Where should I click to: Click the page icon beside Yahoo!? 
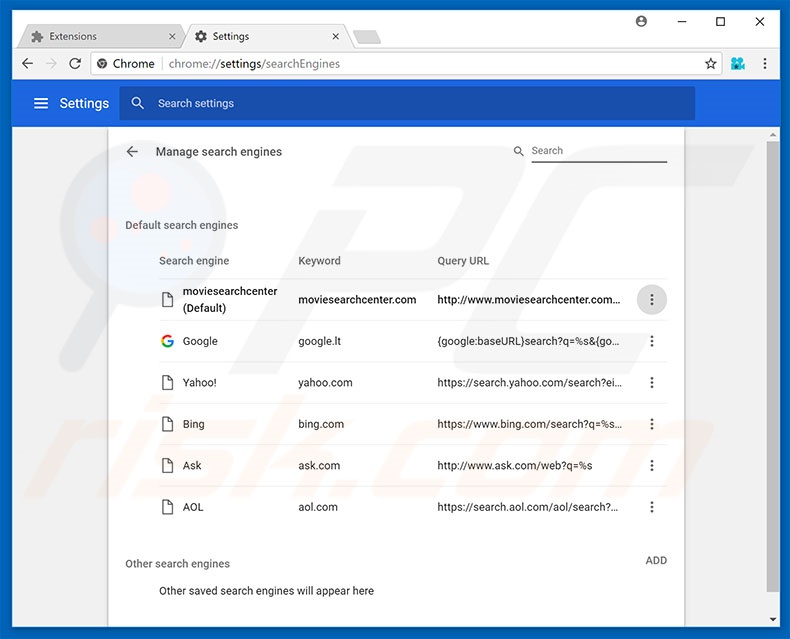[167, 382]
